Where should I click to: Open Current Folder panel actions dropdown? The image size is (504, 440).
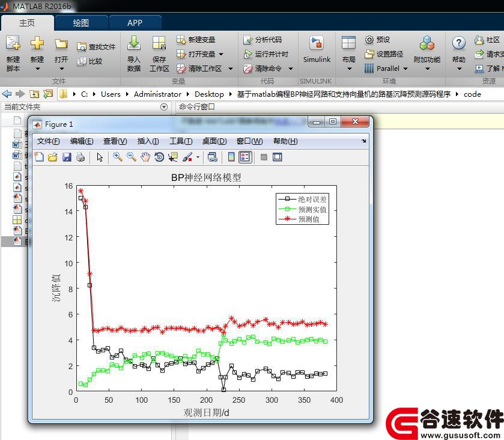[164, 107]
